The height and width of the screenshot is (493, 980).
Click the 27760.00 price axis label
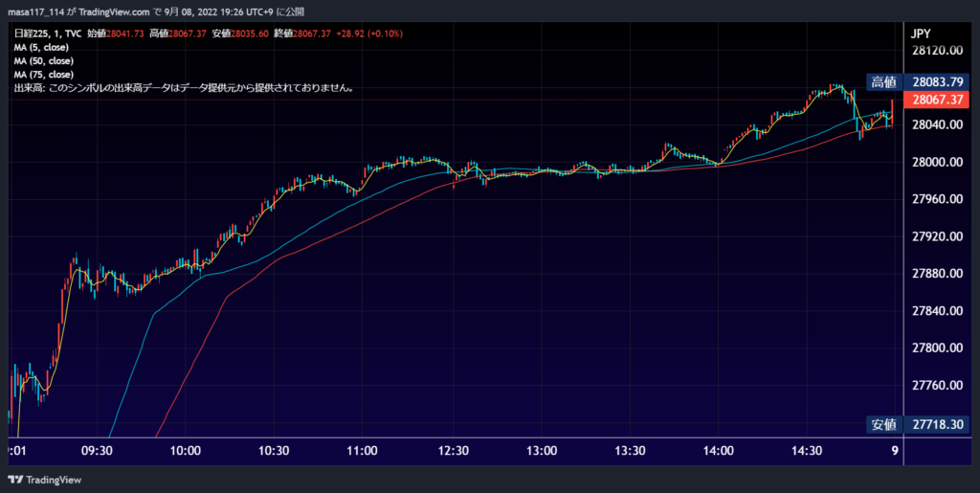(938, 386)
